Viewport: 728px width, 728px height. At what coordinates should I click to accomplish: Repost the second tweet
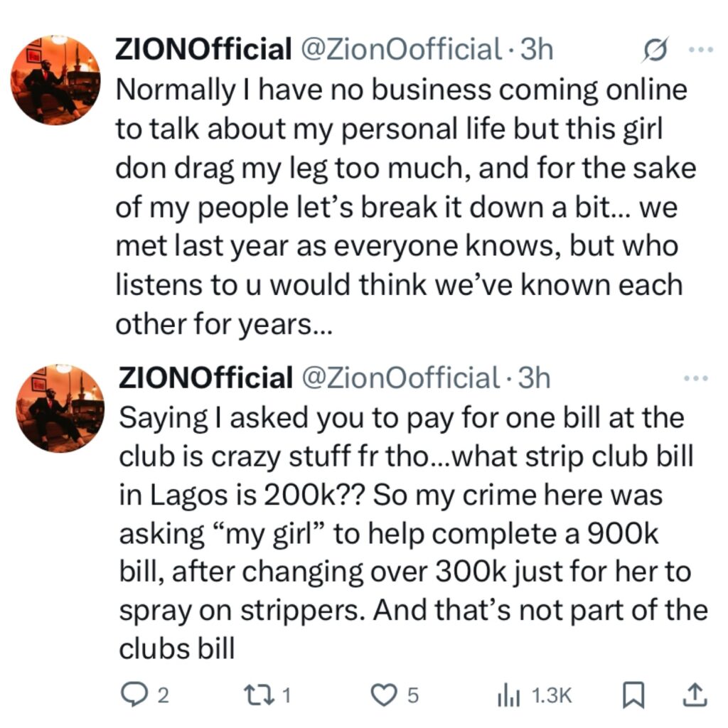(x=267, y=695)
